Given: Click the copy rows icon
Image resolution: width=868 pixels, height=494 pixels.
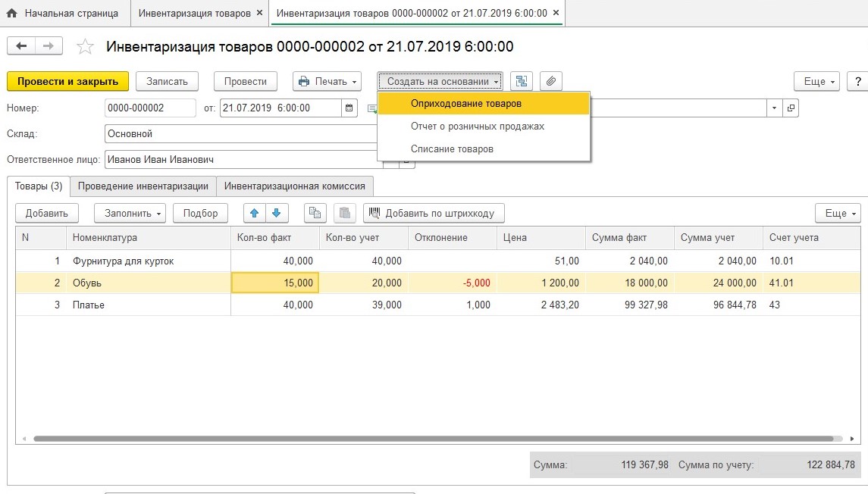Looking at the screenshot, I should tap(315, 213).
